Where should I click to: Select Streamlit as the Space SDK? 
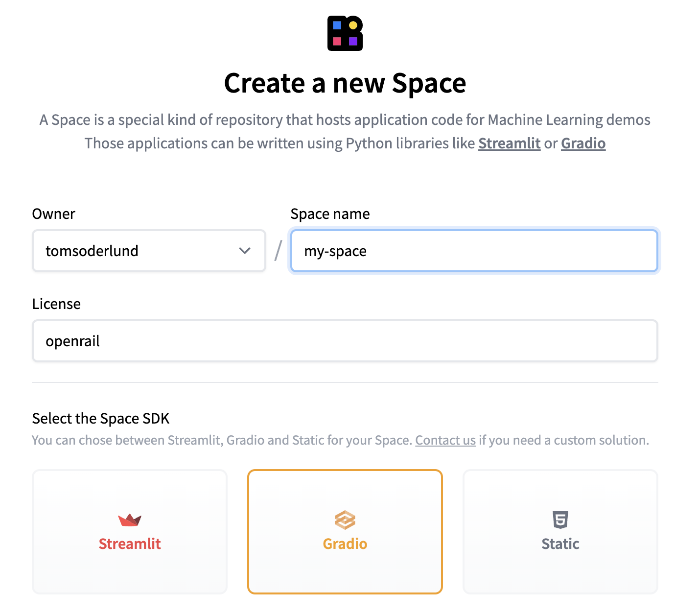coord(129,532)
